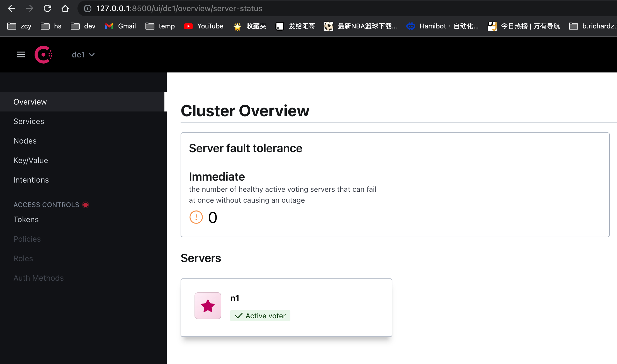Click the Active voter badge
The width and height of the screenshot is (617, 364).
point(260,316)
